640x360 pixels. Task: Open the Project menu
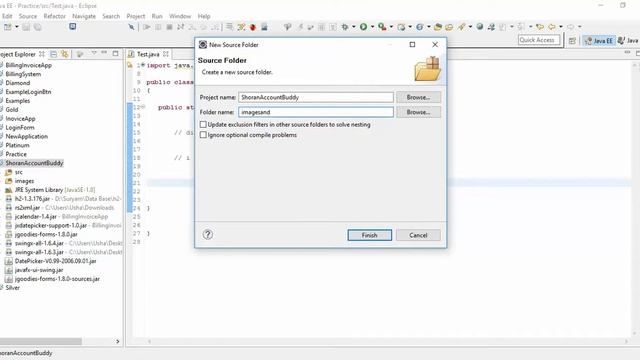pyautogui.click(x=136, y=16)
